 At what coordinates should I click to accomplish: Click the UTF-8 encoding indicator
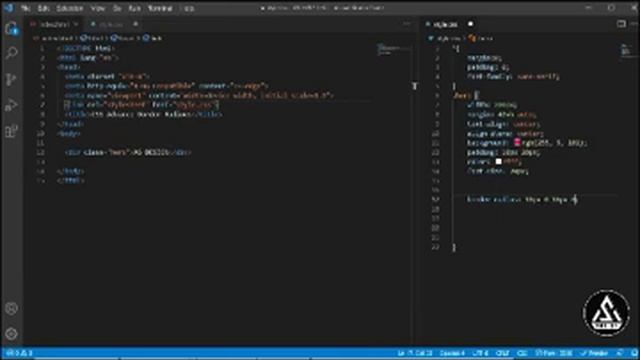(x=480, y=353)
